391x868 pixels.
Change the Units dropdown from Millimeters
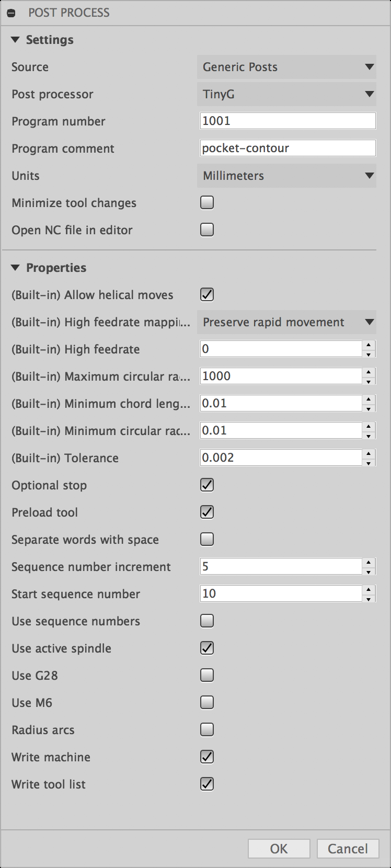tap(286, 176)
